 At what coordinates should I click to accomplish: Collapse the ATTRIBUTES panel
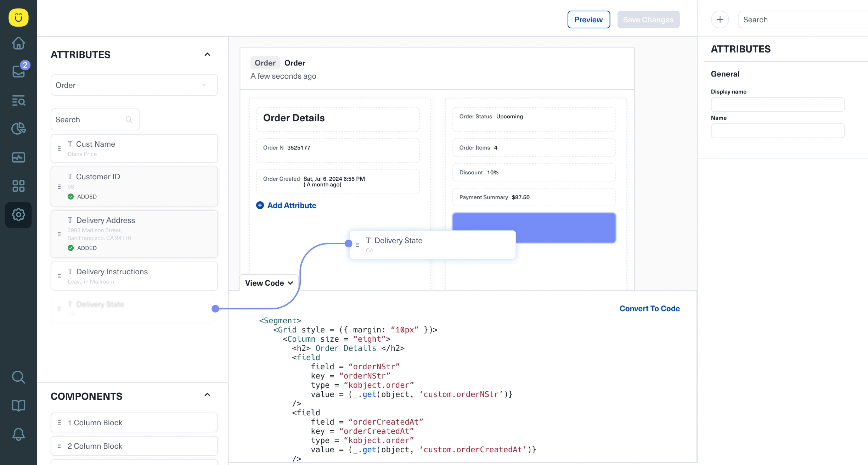208,54
